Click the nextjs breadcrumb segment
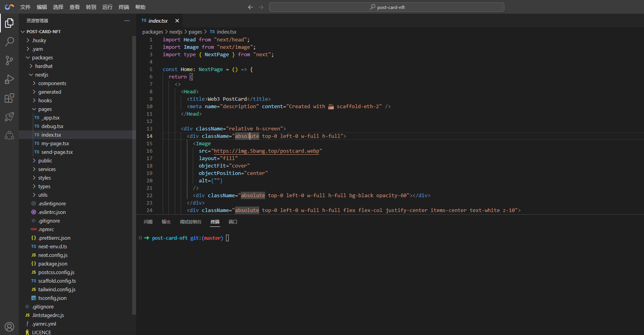This screenshot has width=644, height=335. coord(176,32)
